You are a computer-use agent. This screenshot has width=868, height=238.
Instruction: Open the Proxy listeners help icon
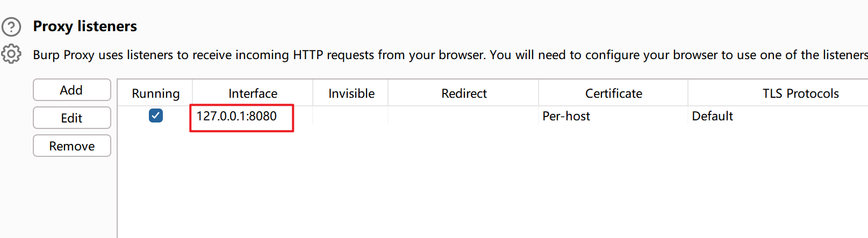pos(11,26)
